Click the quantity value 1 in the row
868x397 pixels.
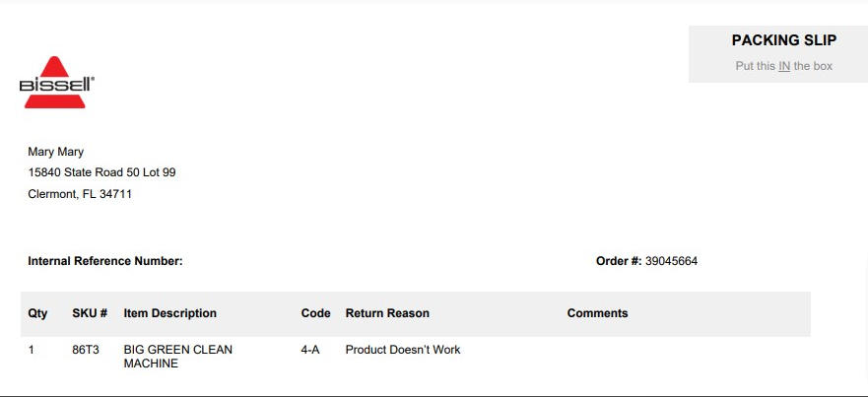click(31, 350)
